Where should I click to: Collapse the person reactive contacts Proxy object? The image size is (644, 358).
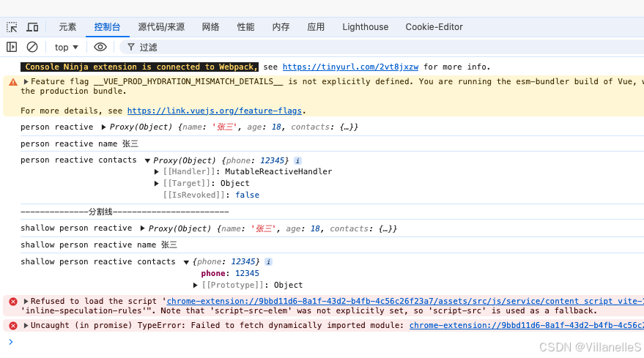click(x=147, y=160)
